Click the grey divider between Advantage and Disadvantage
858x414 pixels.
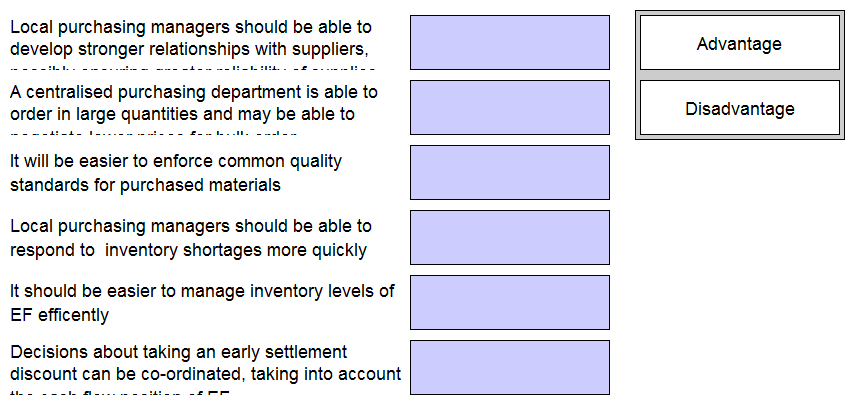pyautogui.click(x=739, y=76)
